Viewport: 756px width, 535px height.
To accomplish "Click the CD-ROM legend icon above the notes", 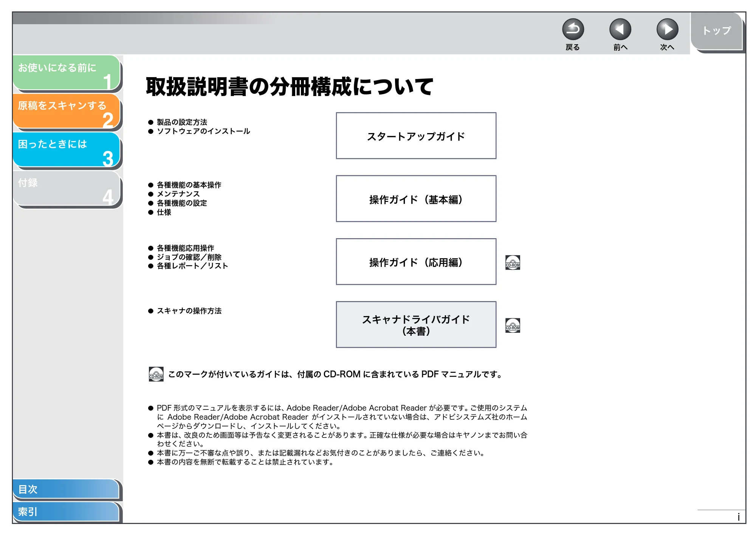I will [156, 374].
